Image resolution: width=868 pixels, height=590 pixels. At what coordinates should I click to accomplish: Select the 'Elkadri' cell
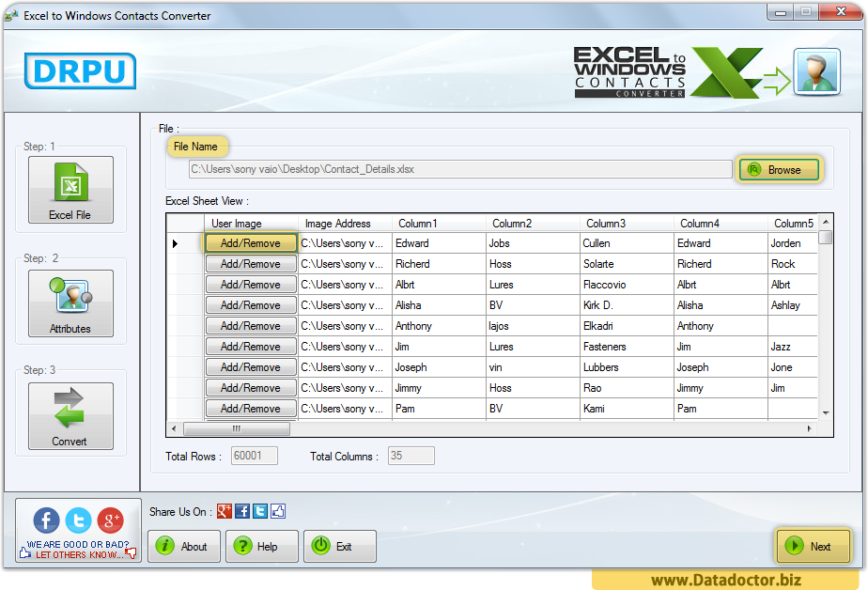point(628,326)
